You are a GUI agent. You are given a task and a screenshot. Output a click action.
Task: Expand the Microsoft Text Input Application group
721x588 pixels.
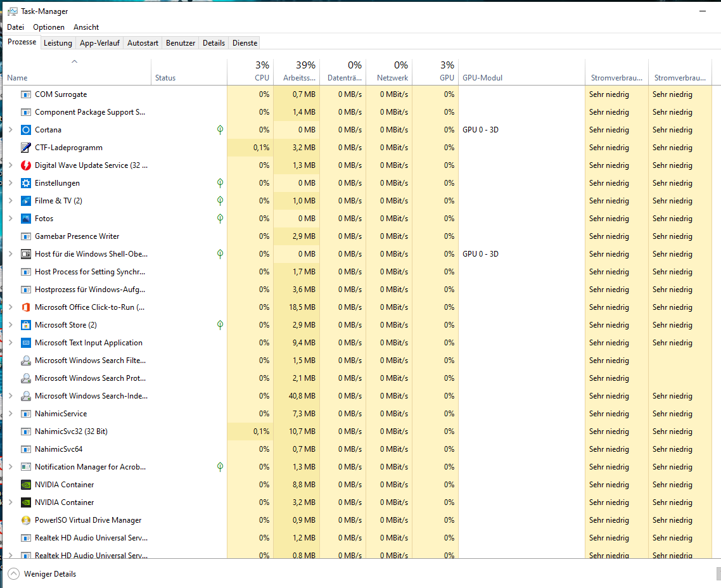pyautogui.click(x=10, y=343)
